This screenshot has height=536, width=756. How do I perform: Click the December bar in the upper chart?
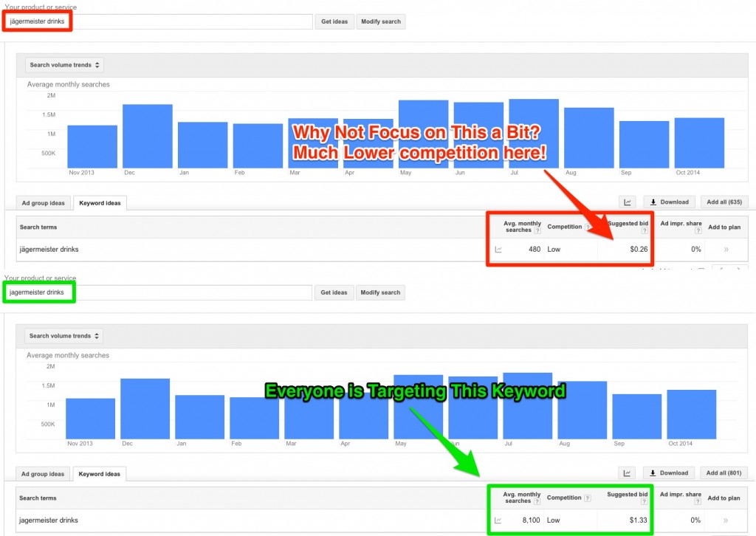point(147,137)
